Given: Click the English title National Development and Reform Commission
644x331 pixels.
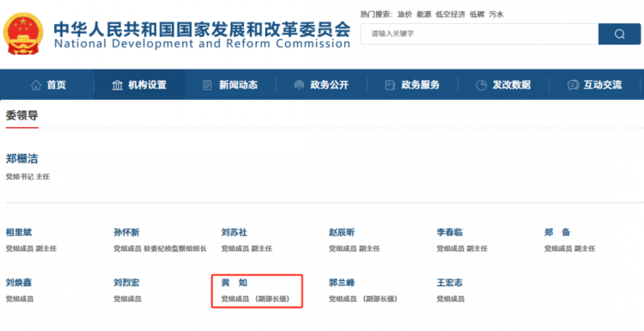Looking at the screenshot, I should pos(202,44).
